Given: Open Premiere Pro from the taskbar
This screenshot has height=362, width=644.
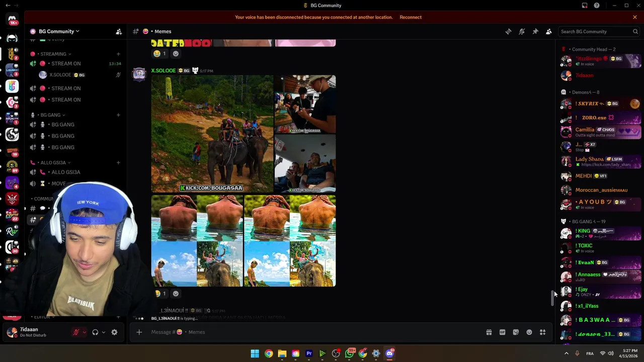Looking at the screenshot, I should [309, 353].
